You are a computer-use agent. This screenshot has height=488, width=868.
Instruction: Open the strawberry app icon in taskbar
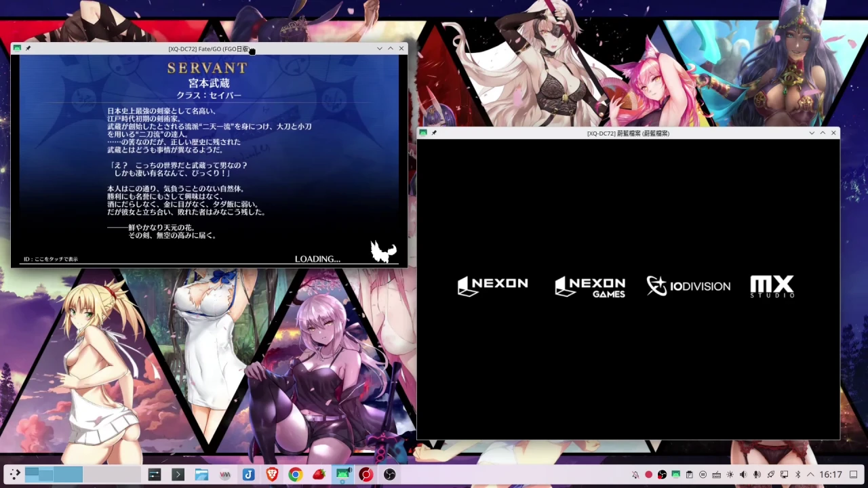point(318,475)
